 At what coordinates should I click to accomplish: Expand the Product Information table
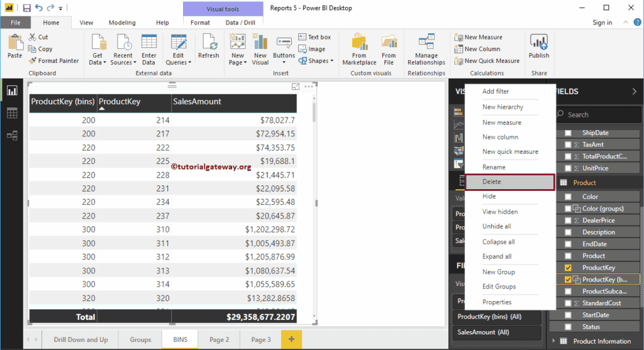[x=555, y=341]
